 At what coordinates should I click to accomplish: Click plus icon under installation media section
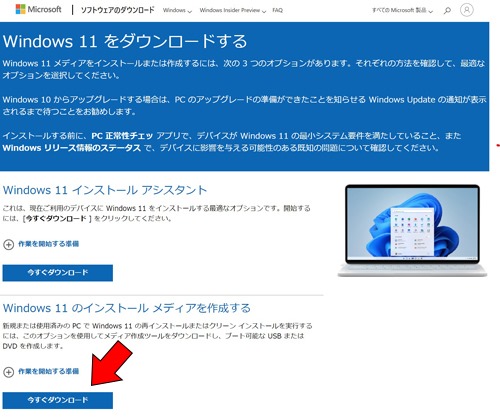8,372
